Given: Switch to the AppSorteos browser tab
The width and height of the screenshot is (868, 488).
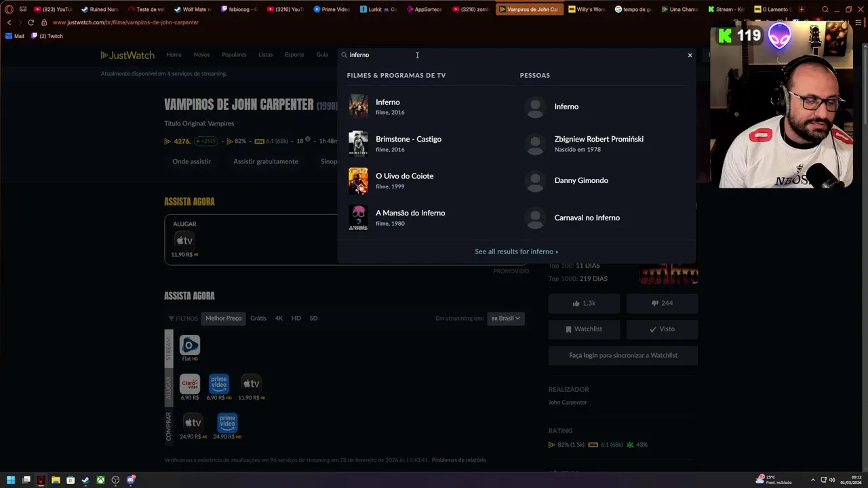Looking at the screenshot, I should pyautogui.click(x=423, y=9).
